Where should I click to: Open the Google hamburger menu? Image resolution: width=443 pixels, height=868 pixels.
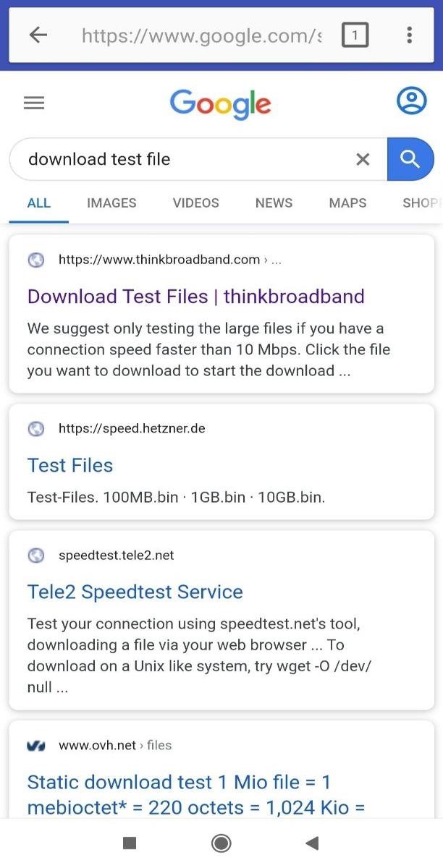(x=34, y=103)
